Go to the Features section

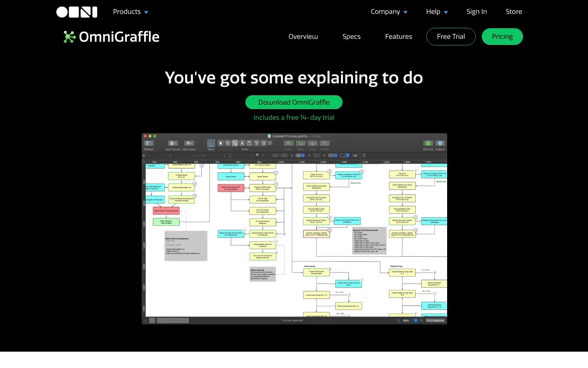pos(399,37)
